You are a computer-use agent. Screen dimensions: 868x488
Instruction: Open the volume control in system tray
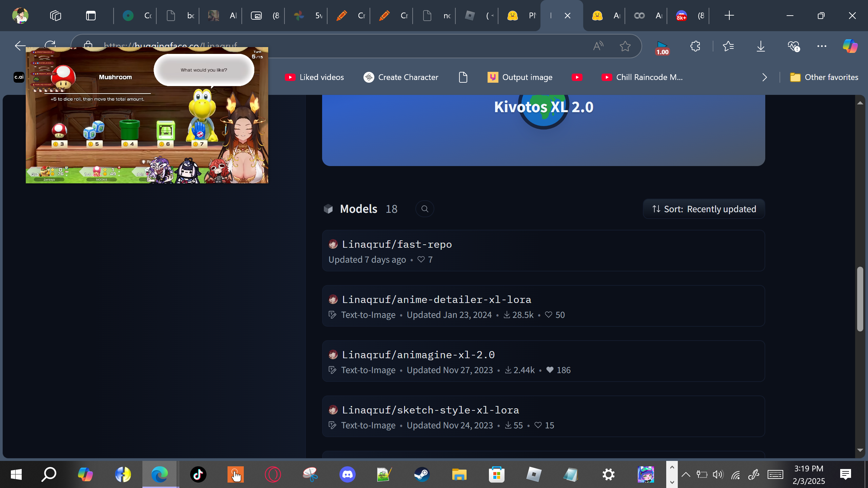718,474
